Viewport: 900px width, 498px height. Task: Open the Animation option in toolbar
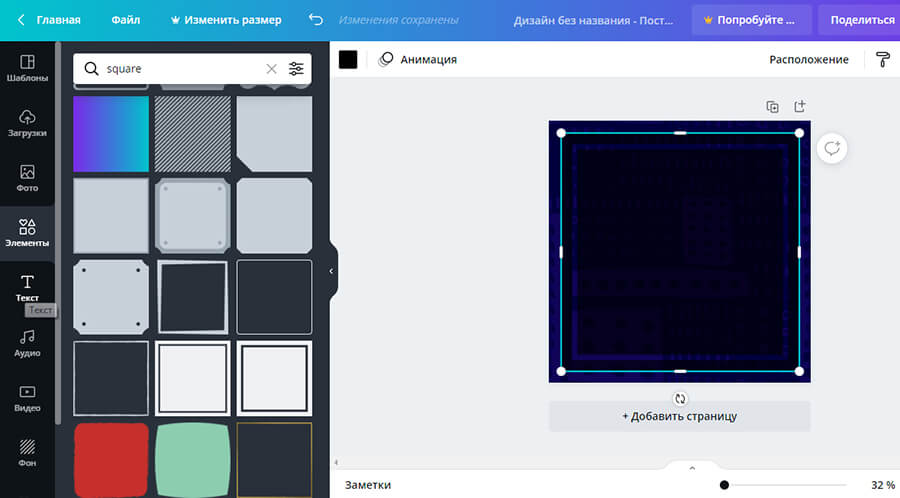417,60
